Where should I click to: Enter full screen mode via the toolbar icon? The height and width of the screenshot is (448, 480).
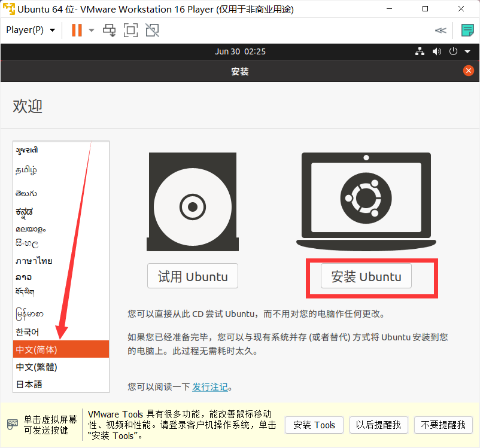[130, 30]
